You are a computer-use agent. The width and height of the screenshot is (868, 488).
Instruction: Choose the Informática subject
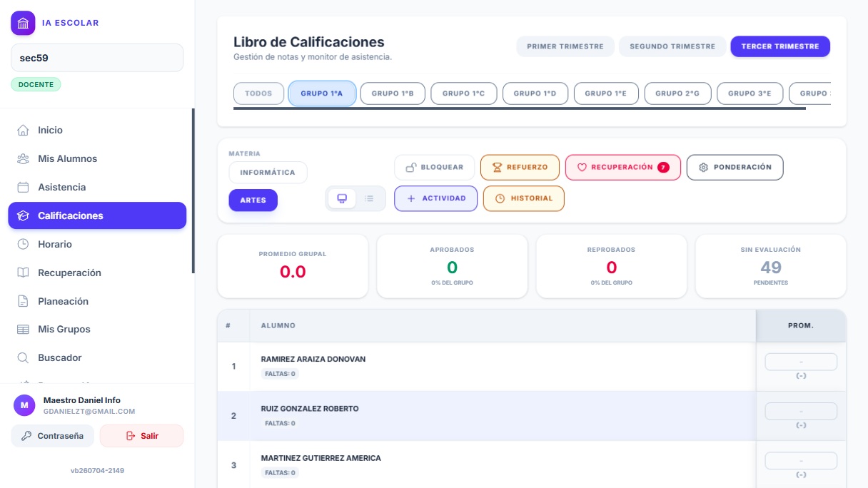[x=268, y=173]
